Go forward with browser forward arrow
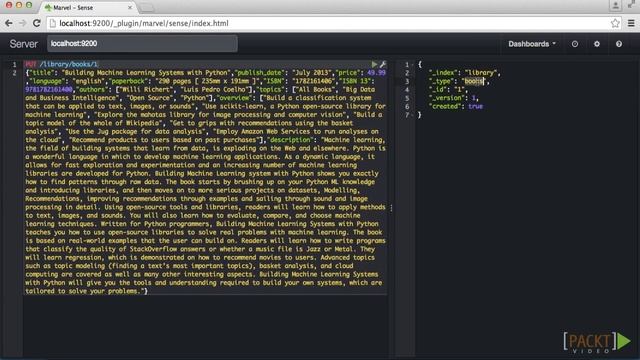This screenshot has height=360, width=640. pyautogui.click(x=22, y=23)
